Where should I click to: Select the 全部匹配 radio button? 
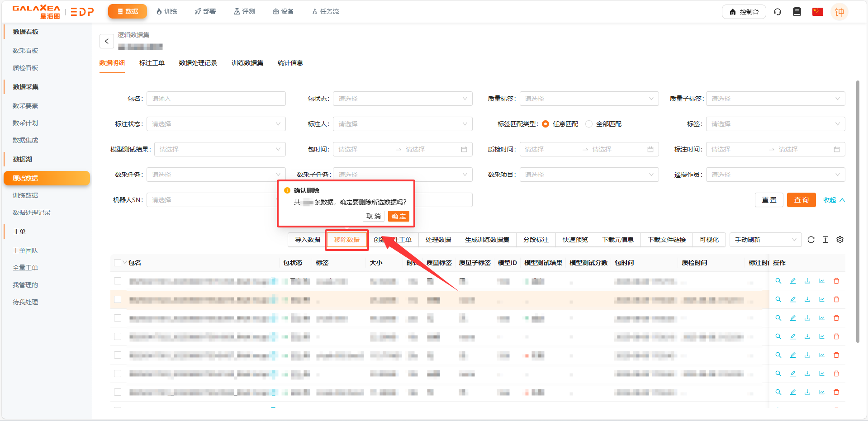coord(589,124)
